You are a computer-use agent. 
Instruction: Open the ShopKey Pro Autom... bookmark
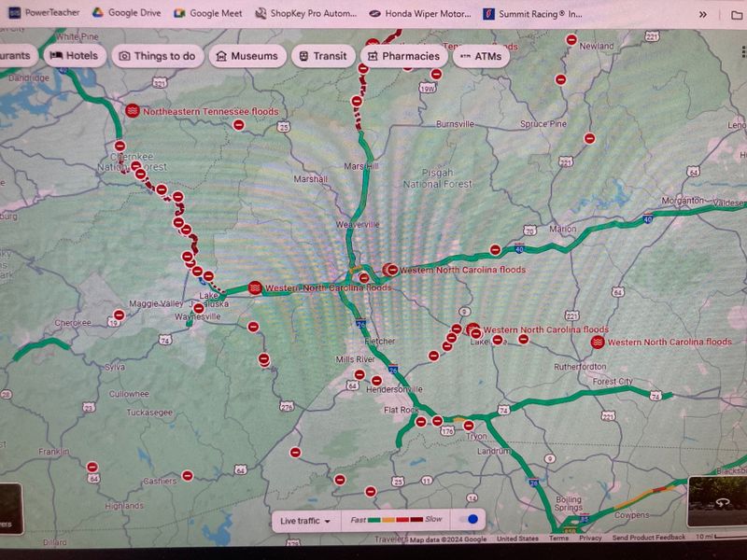point(306,13)
